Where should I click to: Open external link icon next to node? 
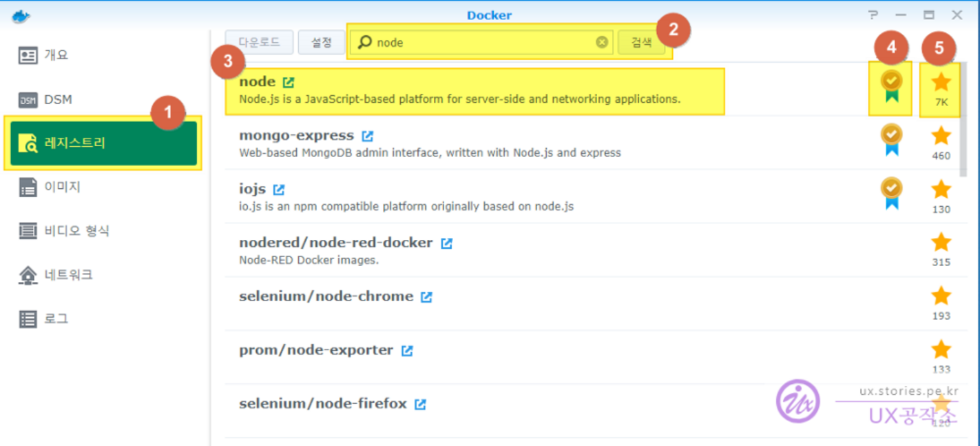[289, 82]
